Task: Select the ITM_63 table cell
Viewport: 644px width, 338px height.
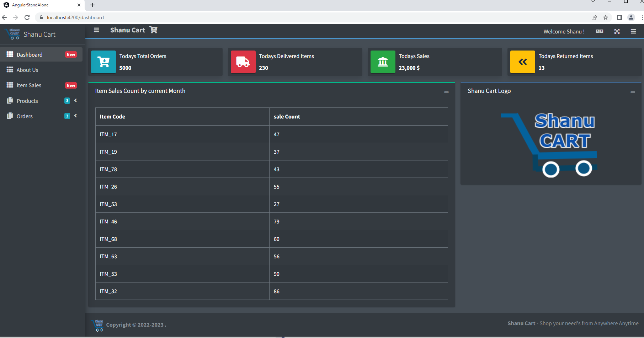Action: 182,256
